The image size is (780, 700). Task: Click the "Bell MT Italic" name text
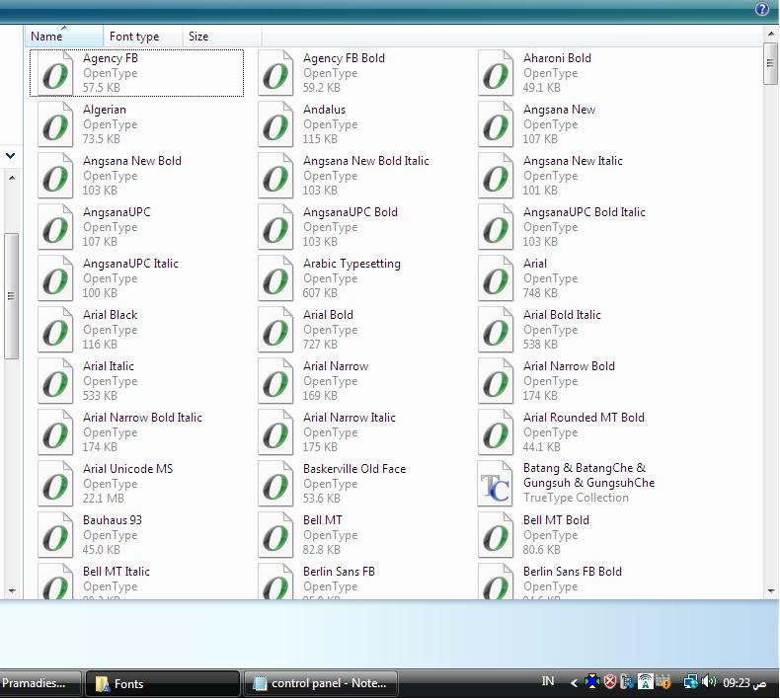(x=117, y=571)
